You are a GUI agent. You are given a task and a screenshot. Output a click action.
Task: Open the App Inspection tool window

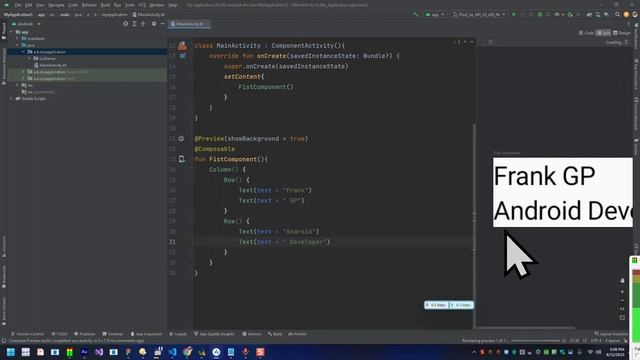(146, 334)
